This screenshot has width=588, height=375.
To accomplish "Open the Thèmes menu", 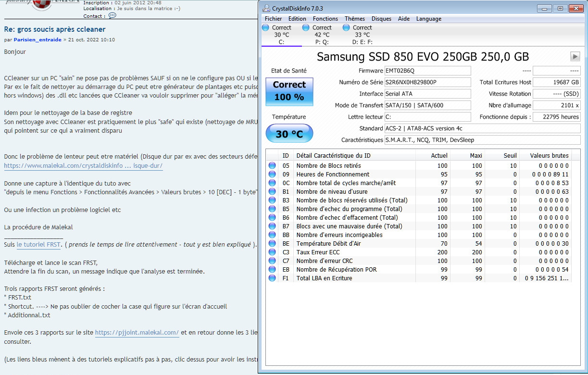I will [355, 19].
